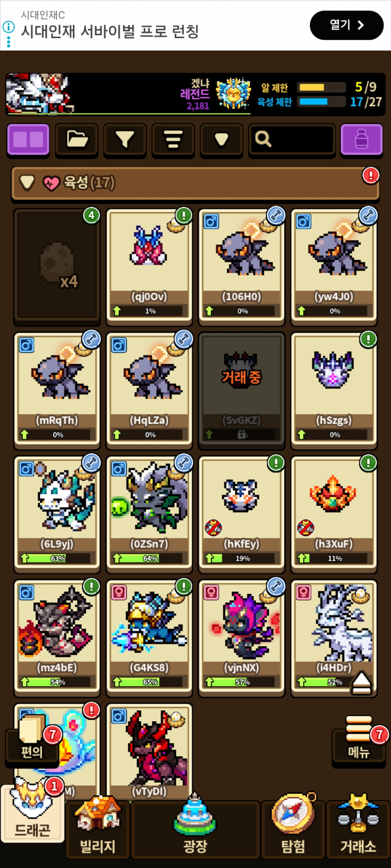Open the folder icon in toolbar
This screenshot has height=868, width=391.
coord(77,140)
